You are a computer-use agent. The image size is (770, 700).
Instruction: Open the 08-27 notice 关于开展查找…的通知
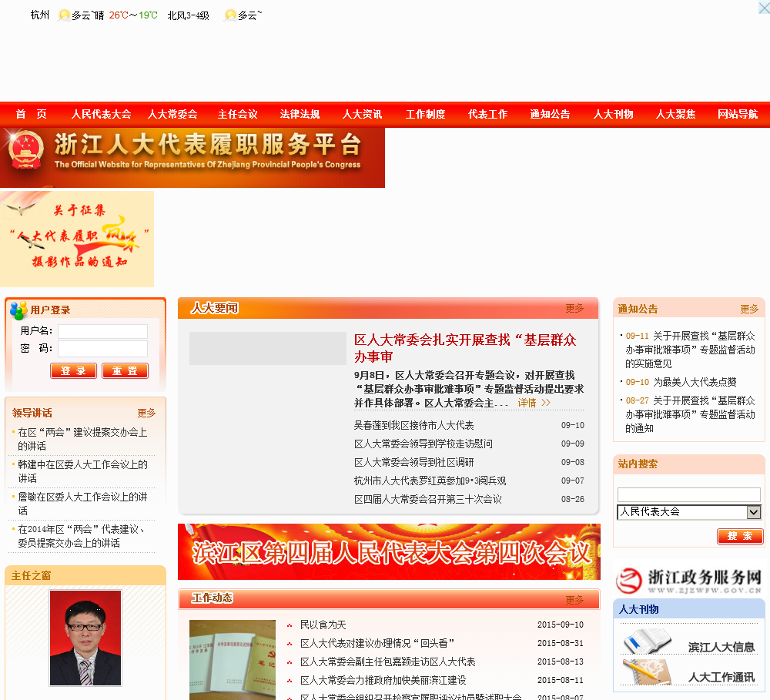(x=691, y=414)
